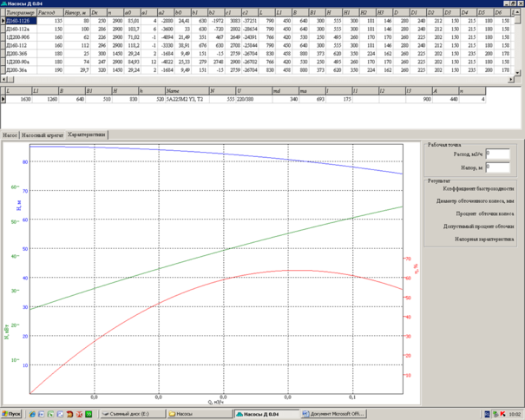
Task: Select the Характеристики tab
Action: (87, 136)
